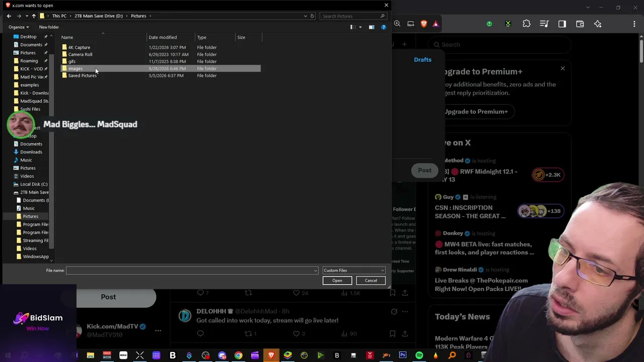Click the 2TB Main Save Drive breadcrumb
Viewport: 644px width, 362px height.
pyautogui.click(x=99, y=16)
